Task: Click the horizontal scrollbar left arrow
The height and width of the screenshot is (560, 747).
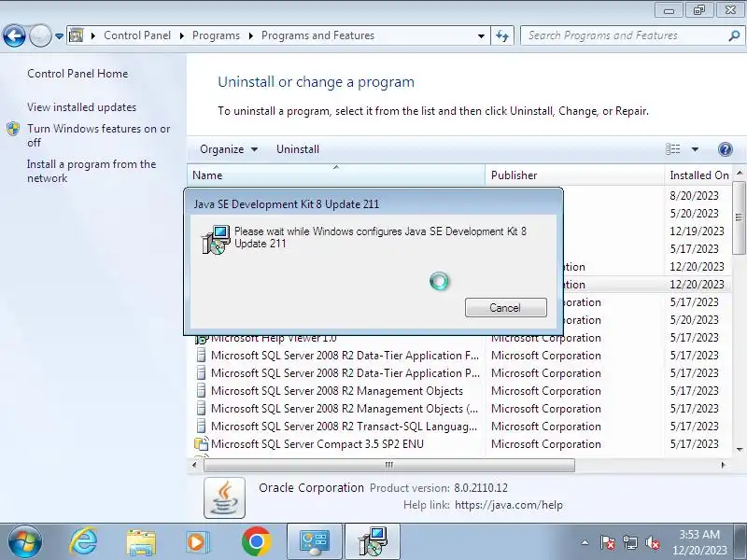Action: click(x=194, y=465)
